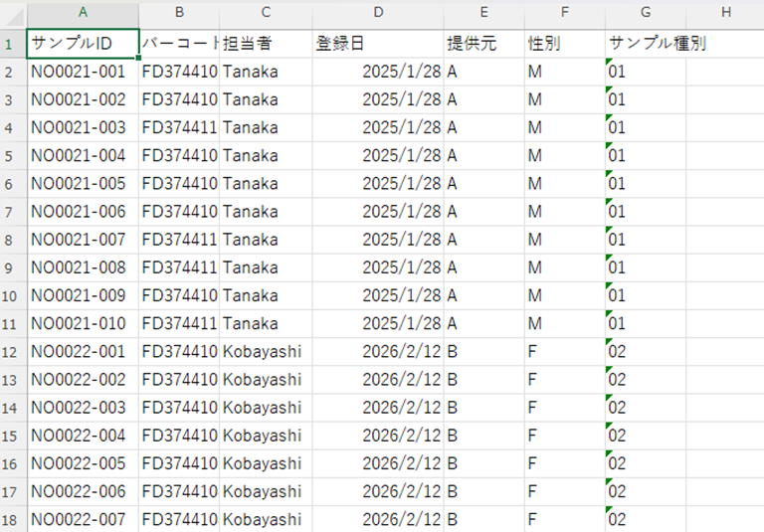Click green error indicator in cell G2

pyautogui.click(x=609, y=64)
